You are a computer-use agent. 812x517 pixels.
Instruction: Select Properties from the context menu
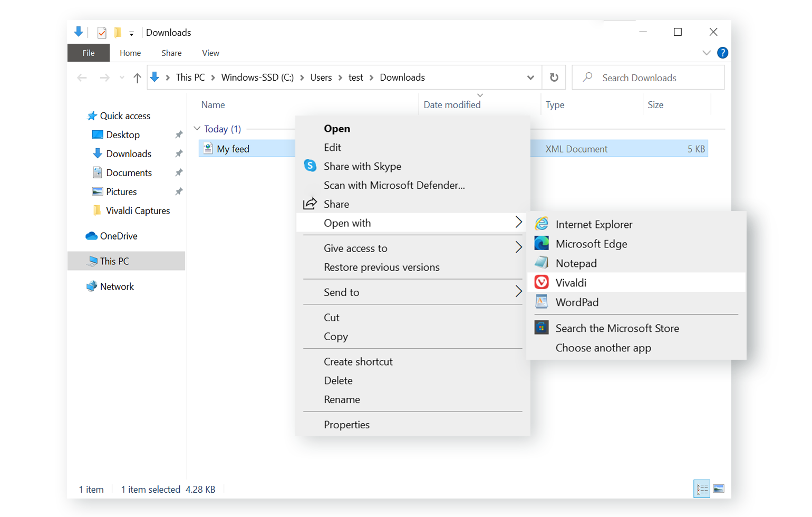346,425
